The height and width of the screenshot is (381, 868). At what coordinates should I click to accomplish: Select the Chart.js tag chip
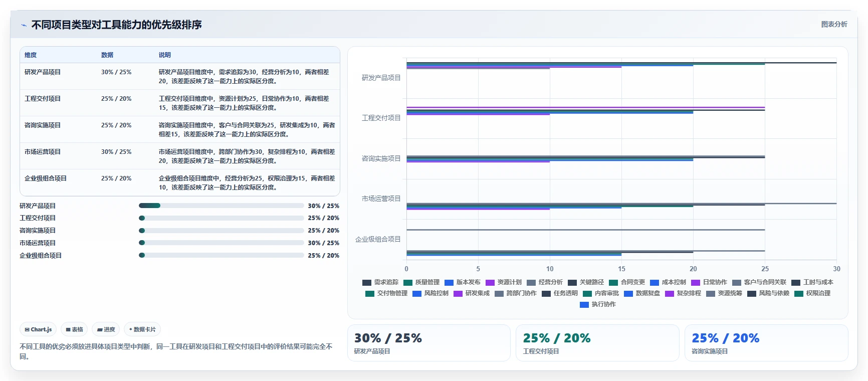click(38, 329)
